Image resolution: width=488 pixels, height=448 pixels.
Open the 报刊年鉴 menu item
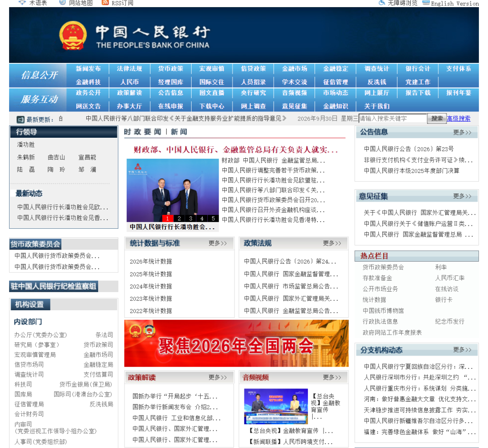pos(458,93)
